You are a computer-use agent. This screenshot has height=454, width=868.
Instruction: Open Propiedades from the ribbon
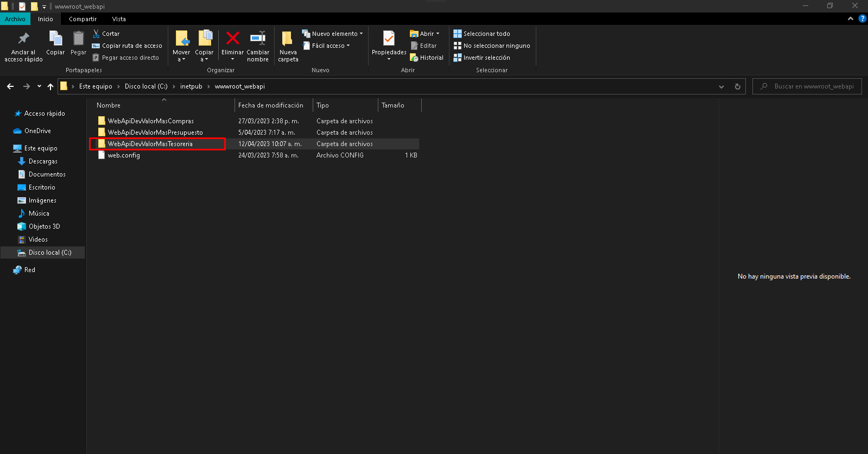(x=389, y=39)
